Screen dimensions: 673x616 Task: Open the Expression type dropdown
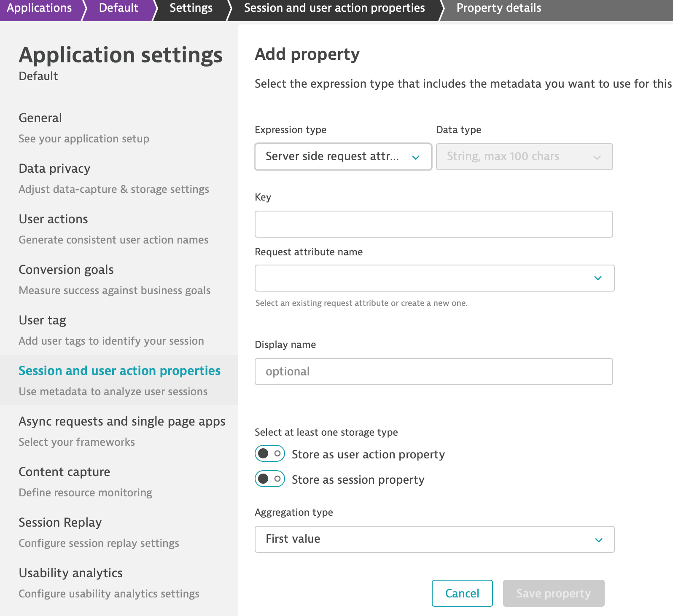pyautogui.click(x=343, y=157)
